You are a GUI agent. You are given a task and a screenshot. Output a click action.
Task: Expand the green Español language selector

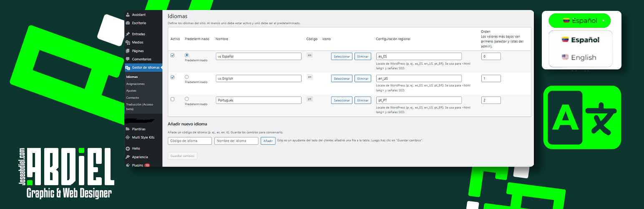pos(579,20)
